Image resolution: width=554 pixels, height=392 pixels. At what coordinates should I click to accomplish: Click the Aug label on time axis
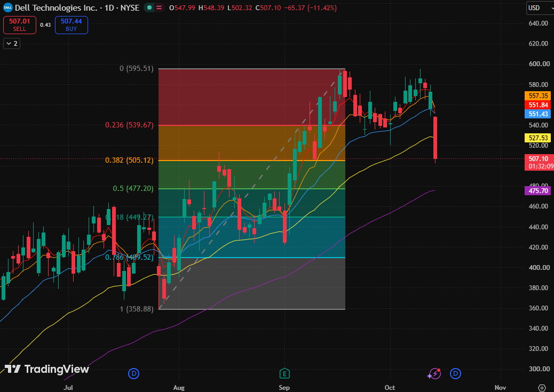[x=179, y=387]
